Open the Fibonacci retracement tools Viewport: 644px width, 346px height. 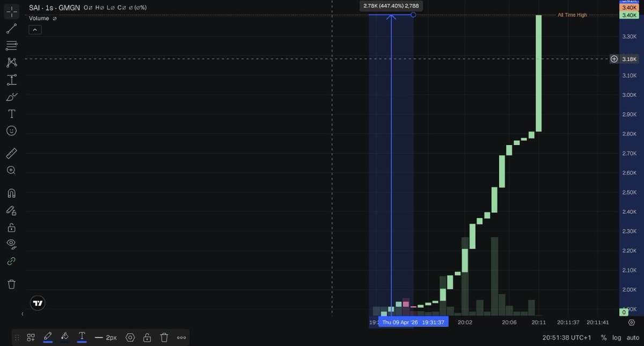(12, 46)
